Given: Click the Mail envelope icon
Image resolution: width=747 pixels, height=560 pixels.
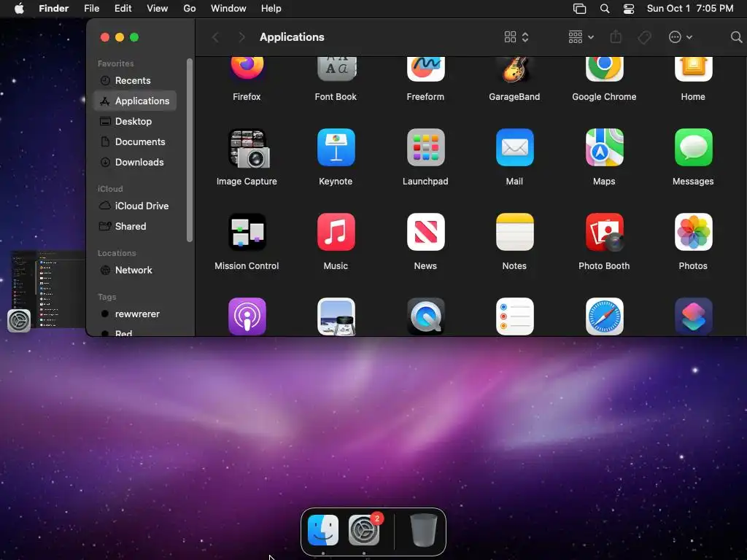Looking at the screenshot, I should coord(514,147).
